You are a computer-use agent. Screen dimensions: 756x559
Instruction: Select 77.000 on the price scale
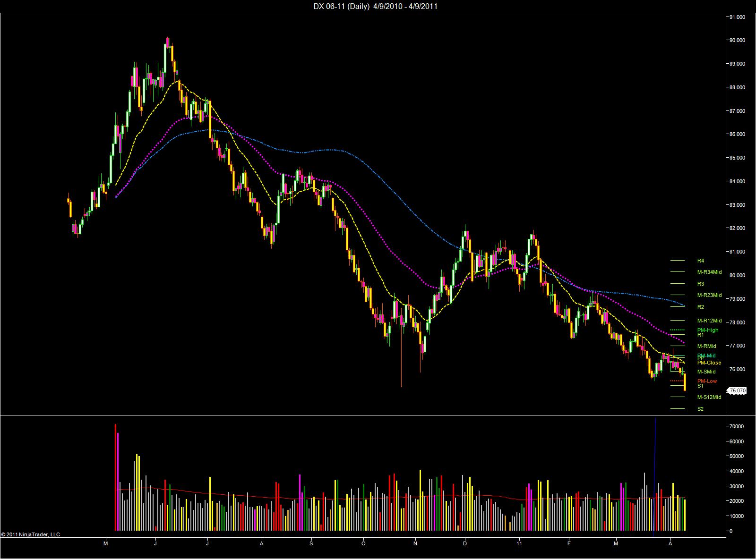coord(738,346)
